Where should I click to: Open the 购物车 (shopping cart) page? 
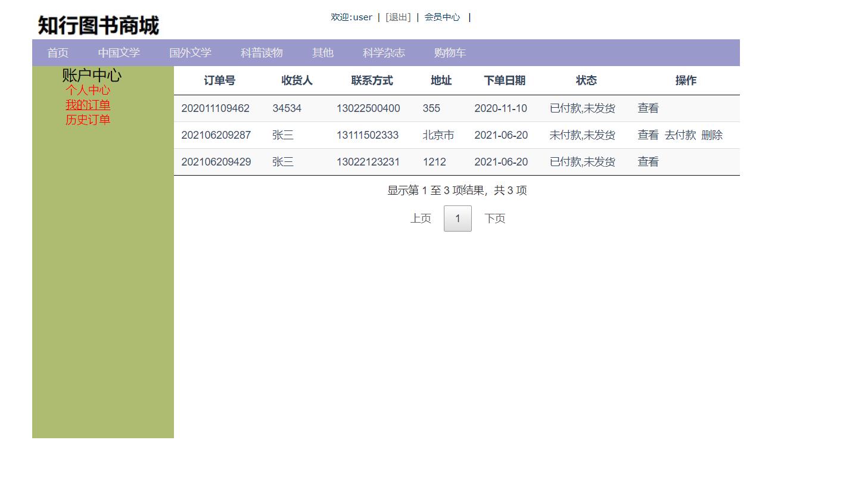tap(450, 52)
